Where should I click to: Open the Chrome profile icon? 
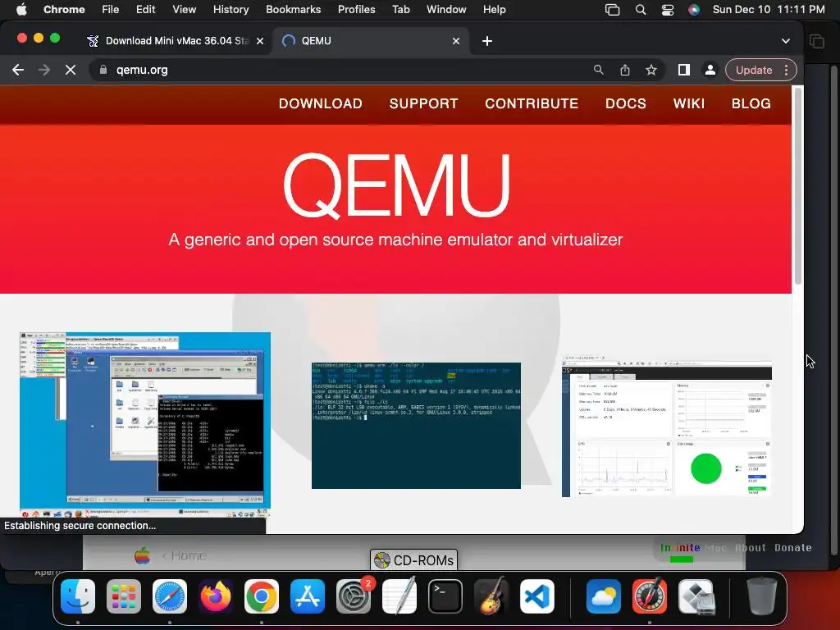click(710, 70)
